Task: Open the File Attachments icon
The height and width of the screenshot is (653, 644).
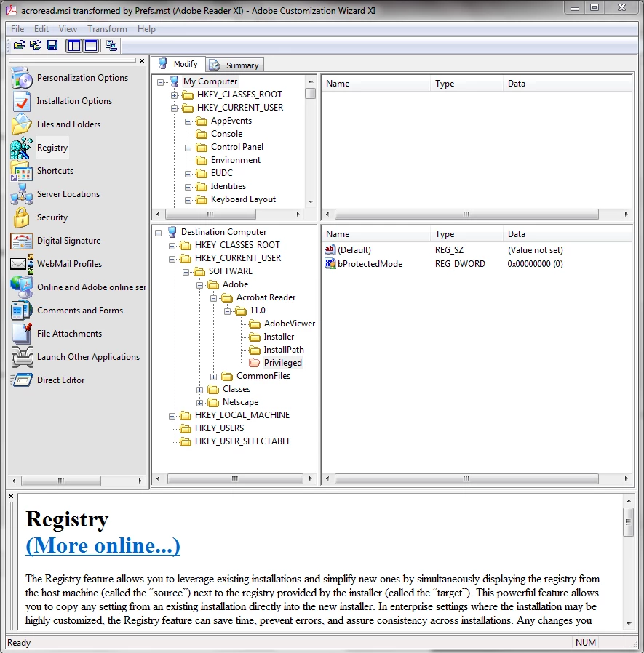Action: coord(22,334)
